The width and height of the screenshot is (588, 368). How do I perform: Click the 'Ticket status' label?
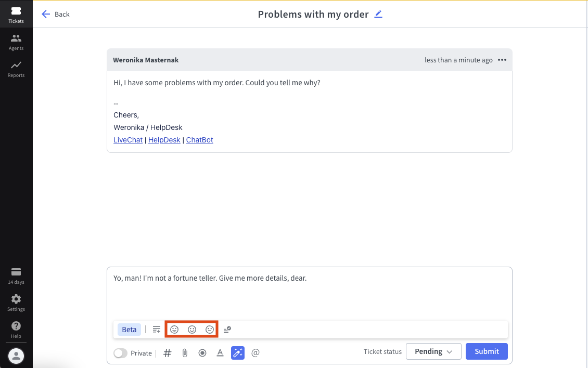click(x=382, y=351)
